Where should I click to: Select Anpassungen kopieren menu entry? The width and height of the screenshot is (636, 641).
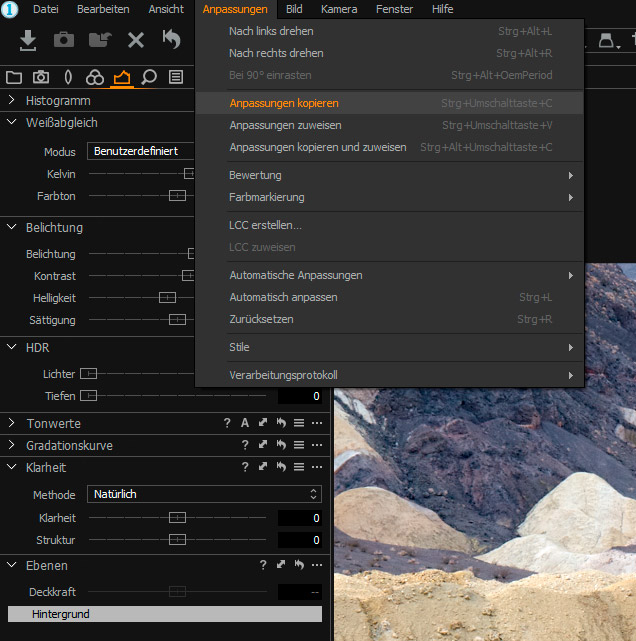[390, 103]
